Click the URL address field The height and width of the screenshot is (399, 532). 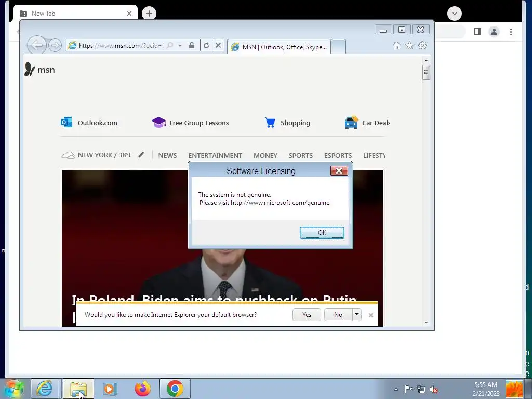pos(121,46)
